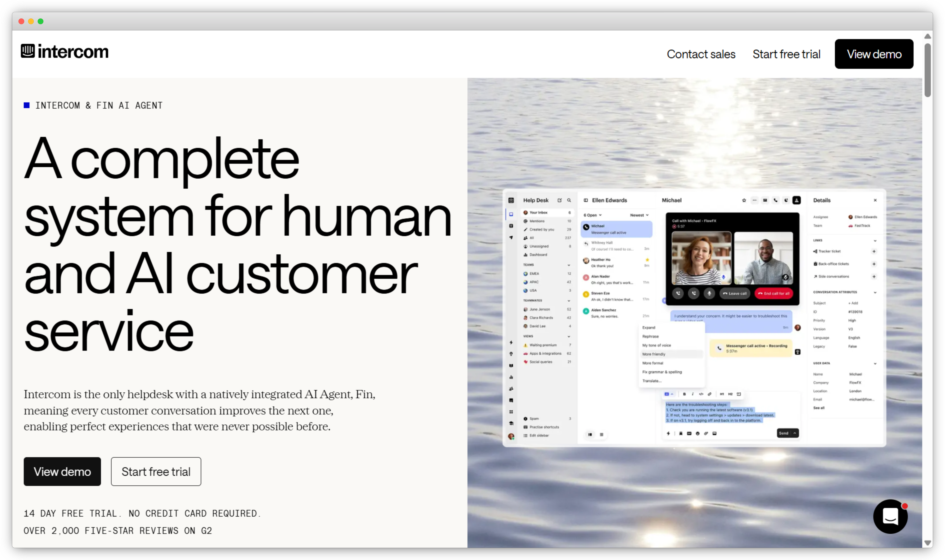This screenshot has height=560, width=945.
Task: Click Edit sidebar option
Action: [x=536, y=436]
